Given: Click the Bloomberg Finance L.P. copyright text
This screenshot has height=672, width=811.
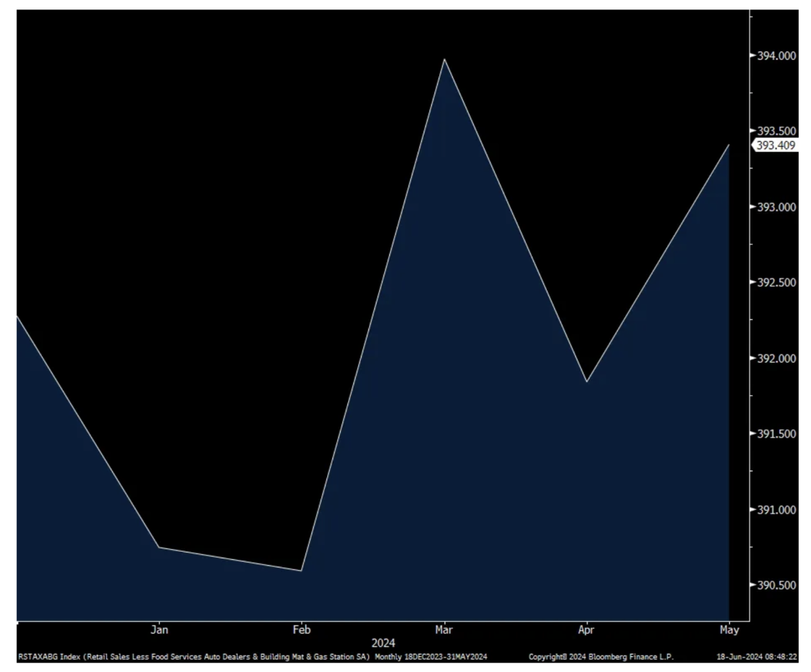Looking at the screenshot, I should click(601, 657).
